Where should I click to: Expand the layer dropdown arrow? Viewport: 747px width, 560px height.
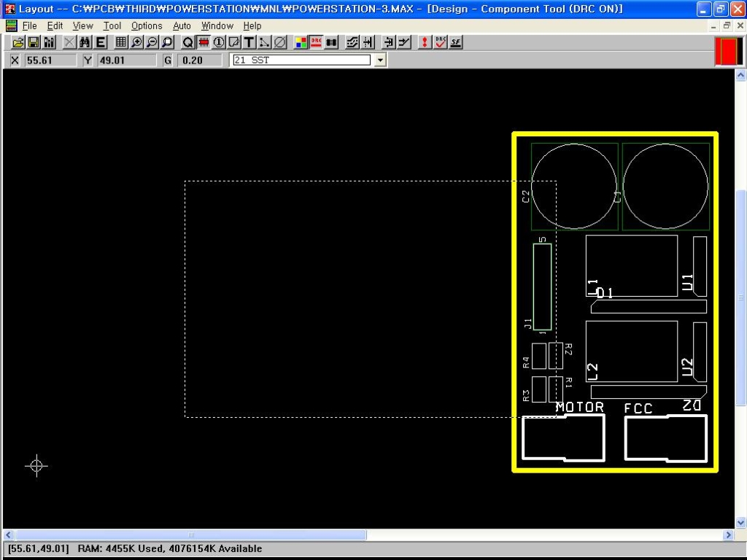pyautogui.click(x=380, y=60)
